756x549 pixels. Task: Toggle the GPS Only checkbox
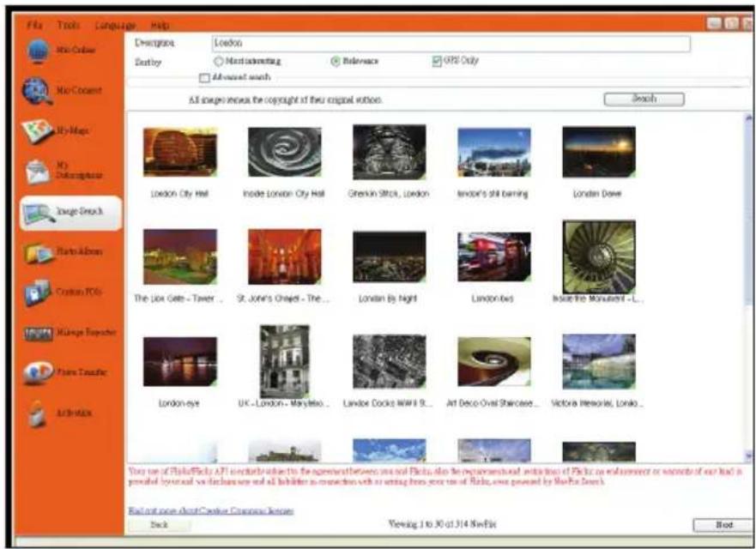click(x=437, y=61)
